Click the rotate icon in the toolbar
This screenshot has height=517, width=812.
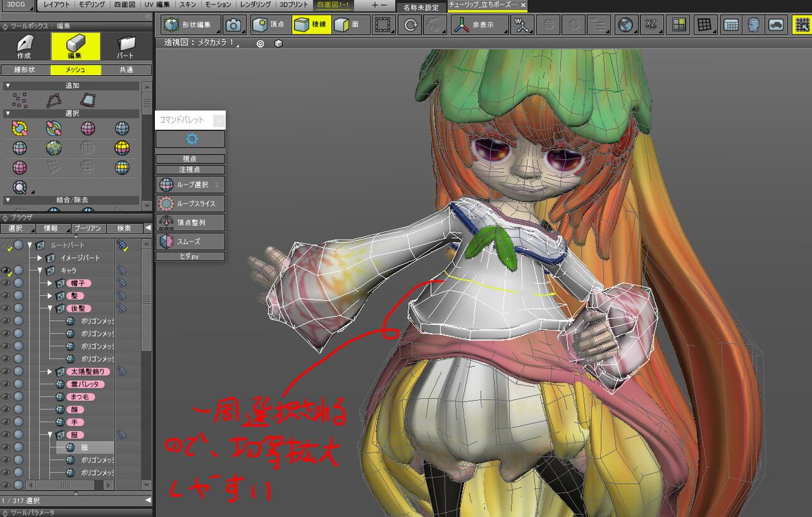pos(409,25)
